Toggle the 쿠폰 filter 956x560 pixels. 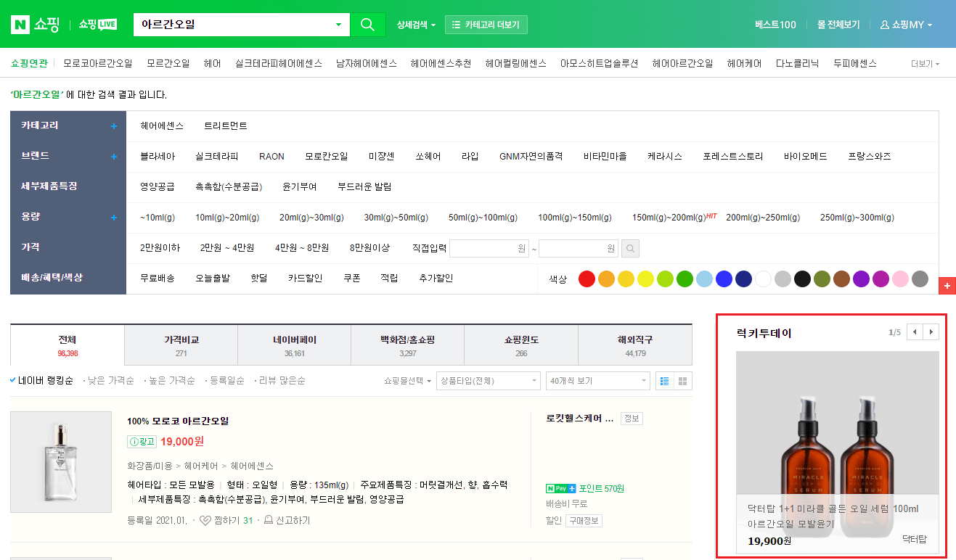[352, 278]
